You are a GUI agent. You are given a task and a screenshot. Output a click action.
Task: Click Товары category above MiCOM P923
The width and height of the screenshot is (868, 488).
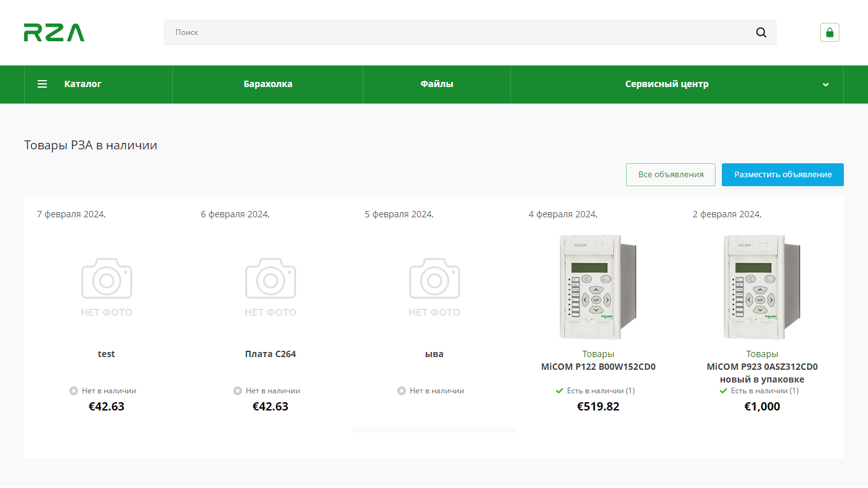(x=763, y=354)
